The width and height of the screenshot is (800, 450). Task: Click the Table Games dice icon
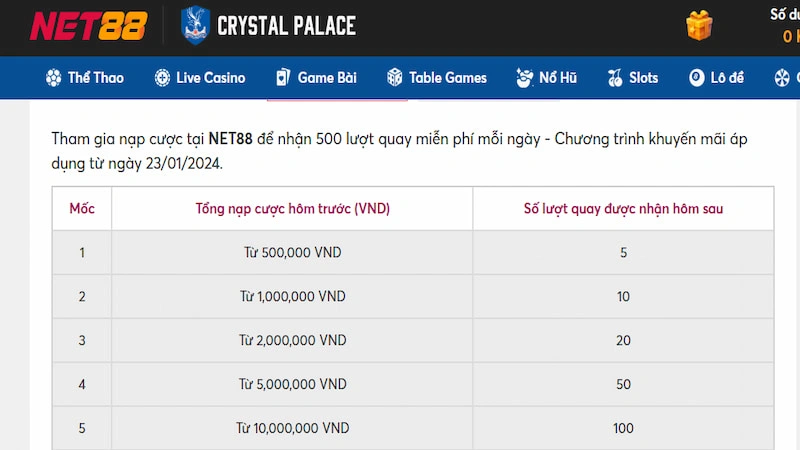[394, 78]
